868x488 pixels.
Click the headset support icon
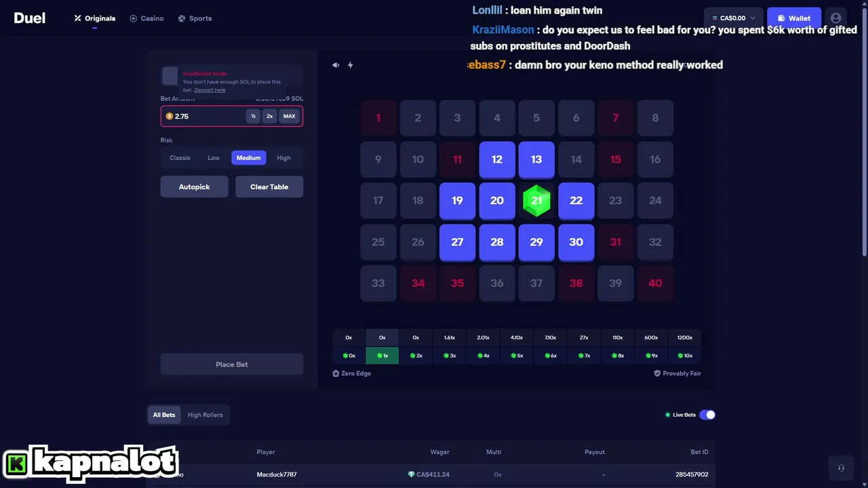[x=841, y=468]
